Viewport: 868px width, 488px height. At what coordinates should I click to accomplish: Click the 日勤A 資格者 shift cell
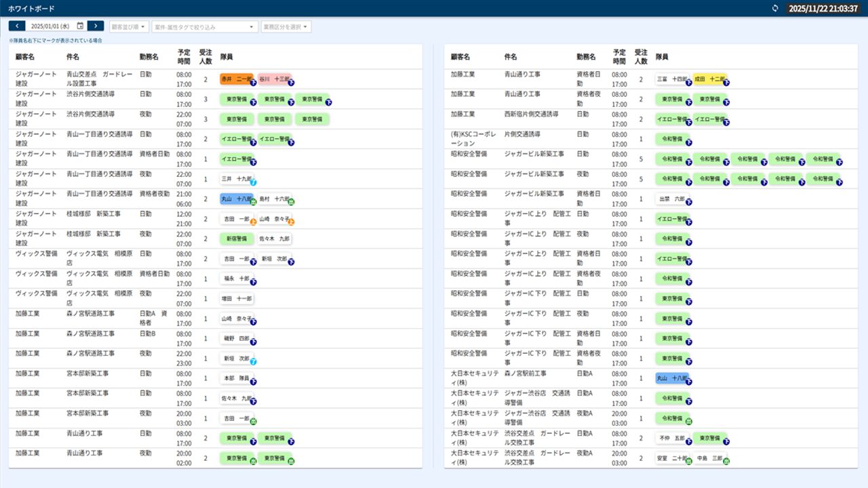pyautogui.click(x=153, y=319)
